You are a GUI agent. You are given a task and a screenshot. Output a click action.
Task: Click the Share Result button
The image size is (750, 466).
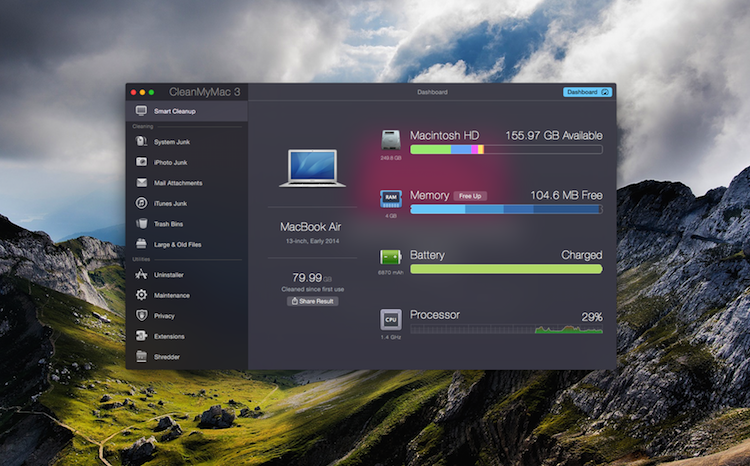pyautogui.click(x=312, y=301)
